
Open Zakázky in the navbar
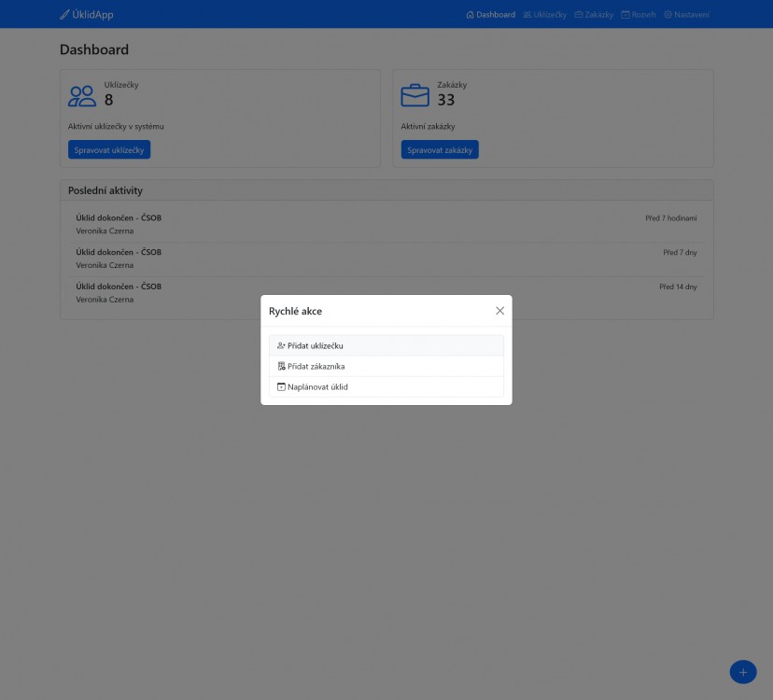point(594,15)
